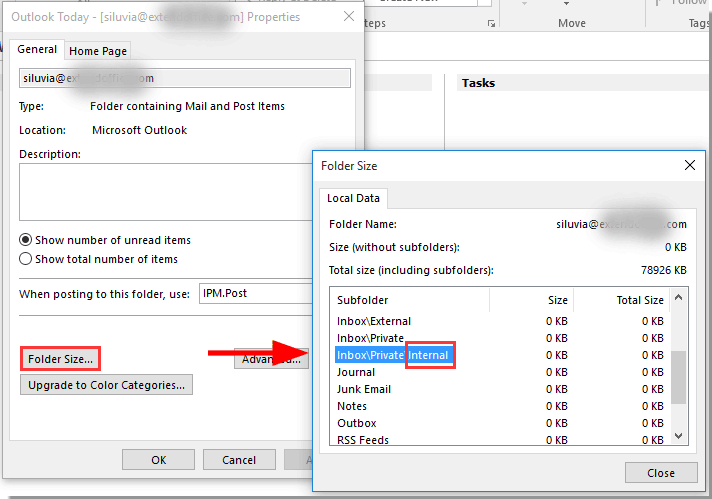Select Show number of unread items
Viewport: 712px width, 499px height.
coord(26,240)
